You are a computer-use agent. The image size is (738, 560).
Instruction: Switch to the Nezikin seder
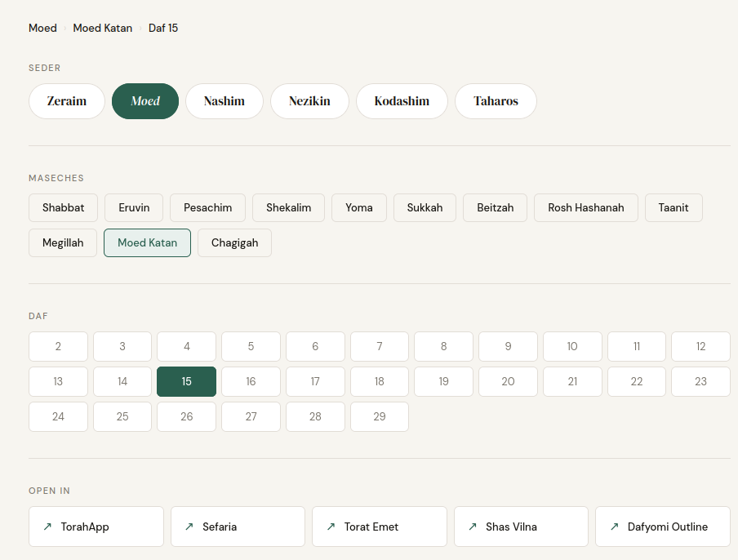[x=309, y=100]
